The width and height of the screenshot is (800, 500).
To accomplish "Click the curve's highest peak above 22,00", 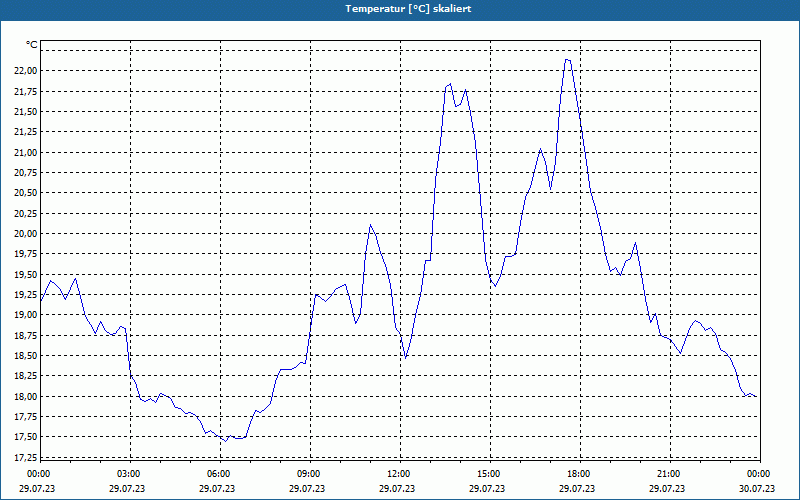I will click(x=567, y=60).
